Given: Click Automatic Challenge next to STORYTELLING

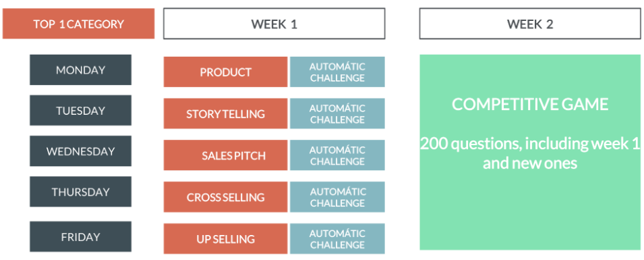Looking at the screenshot, I should [x=337, y=113].
